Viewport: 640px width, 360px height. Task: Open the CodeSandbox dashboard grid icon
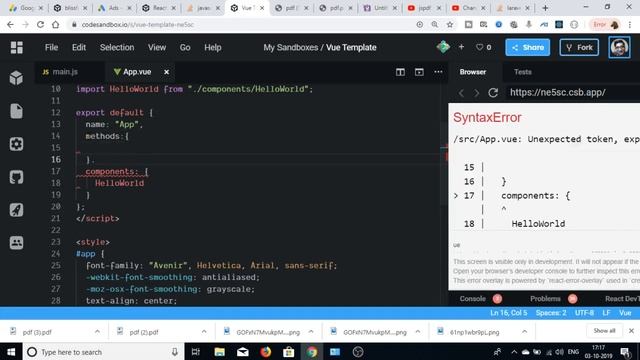[x=17, y=47]
